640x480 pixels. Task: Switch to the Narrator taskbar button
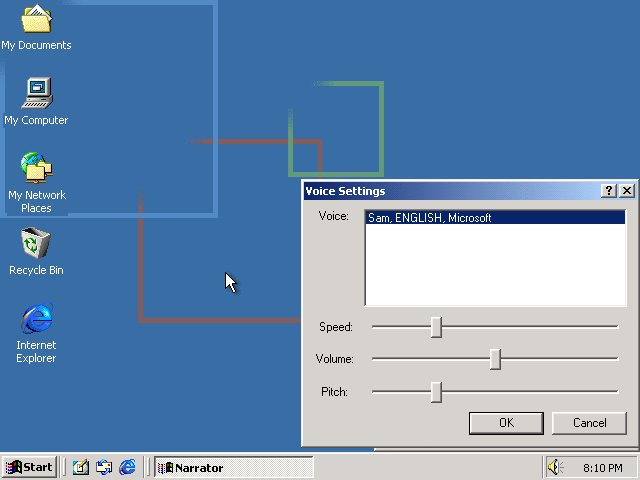click(234, 467)
